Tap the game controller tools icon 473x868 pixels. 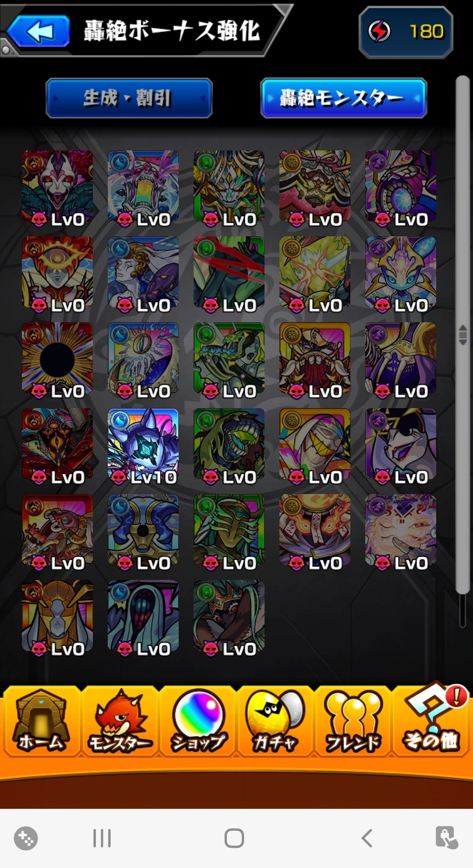pyautogui.click(x=26, y=838)
